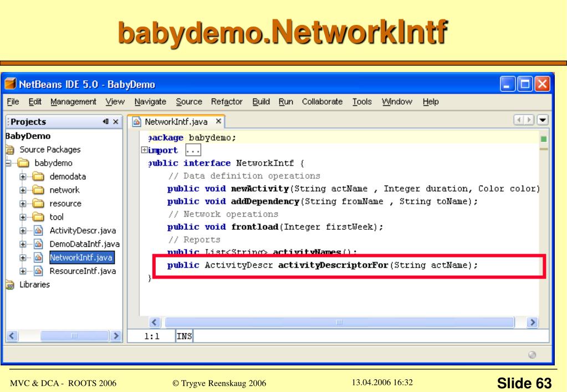
Task: Open the Refactor menu
Action: click(x=227, y=102)
